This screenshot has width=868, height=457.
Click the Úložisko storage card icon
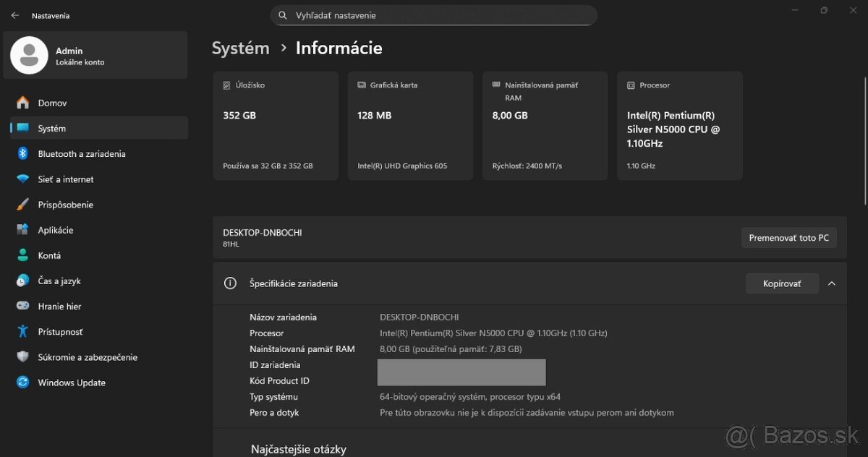click(x=225, y=85)
